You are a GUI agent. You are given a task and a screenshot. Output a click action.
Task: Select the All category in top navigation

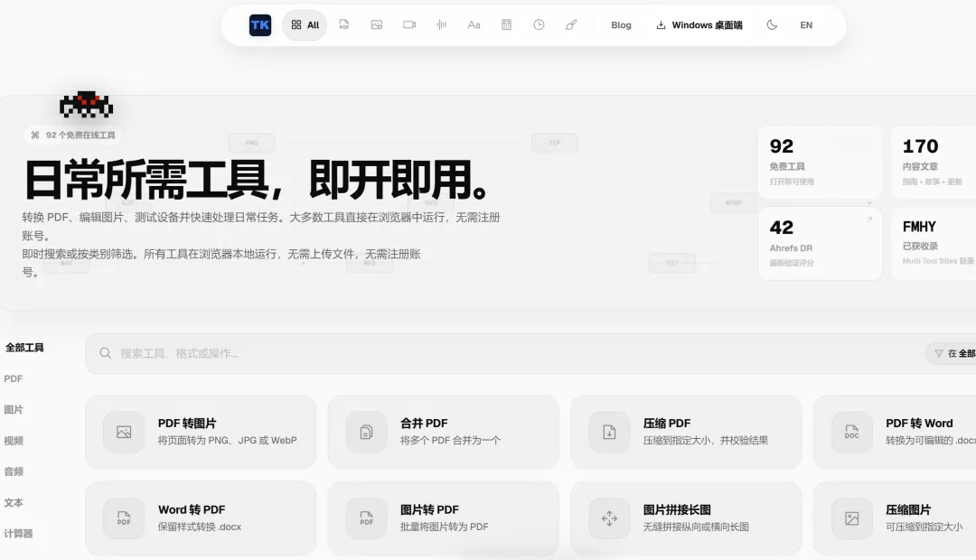coord(305,25)
